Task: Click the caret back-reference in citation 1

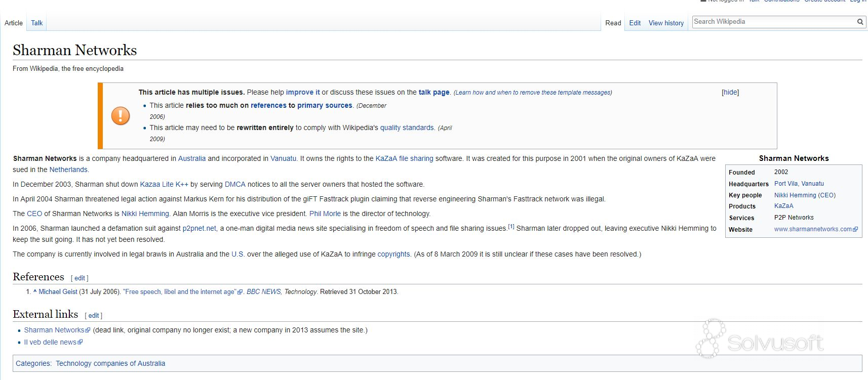Action: (35, 291)
